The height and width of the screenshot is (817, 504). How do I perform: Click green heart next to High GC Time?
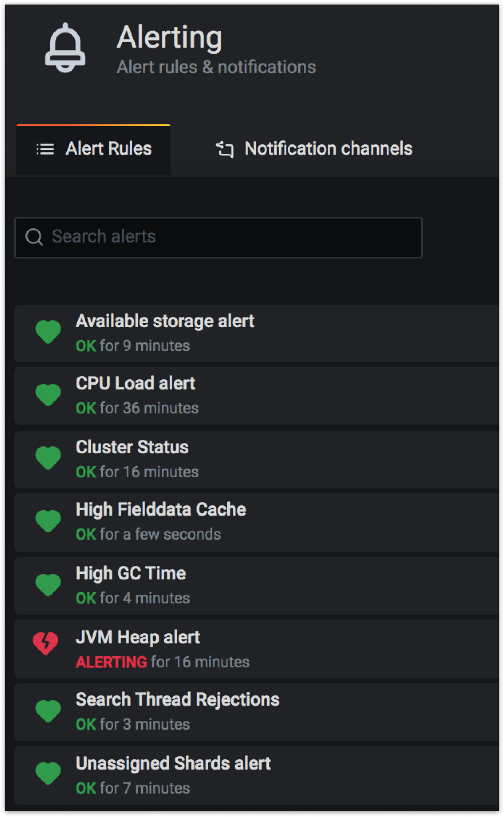point(48,585)
